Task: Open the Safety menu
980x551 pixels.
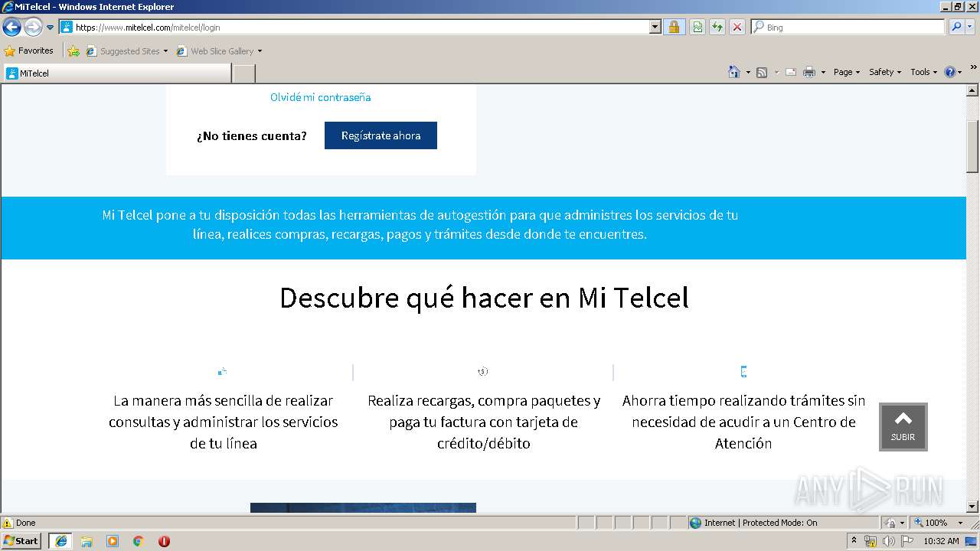Action: (885, 72)
